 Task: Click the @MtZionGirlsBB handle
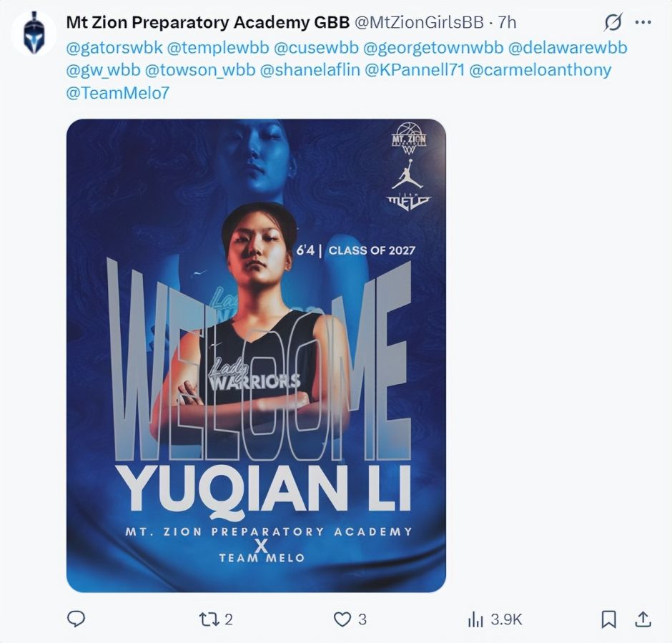click(x=419, y=22)
